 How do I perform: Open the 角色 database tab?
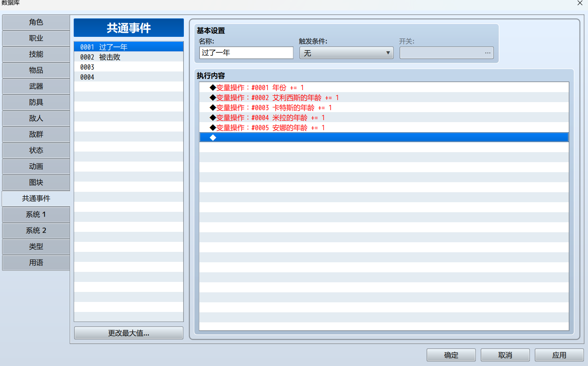(36, 22)
